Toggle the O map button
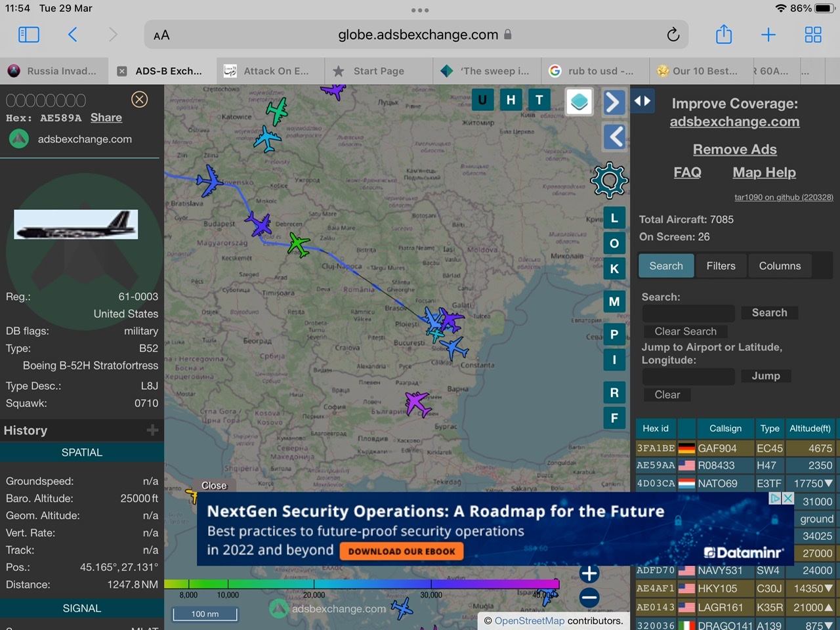 coord(614,243)
